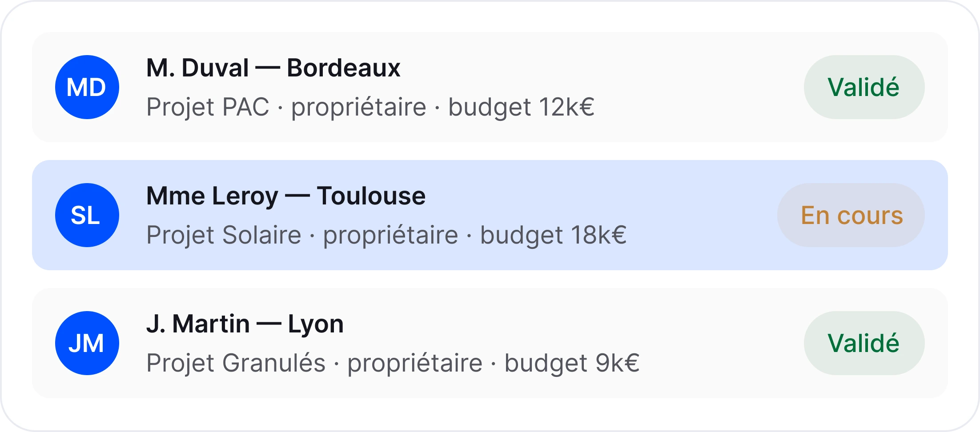The image size is (980, 432).
Task: Click the Projet Solaire text
Action: point(224,235)
